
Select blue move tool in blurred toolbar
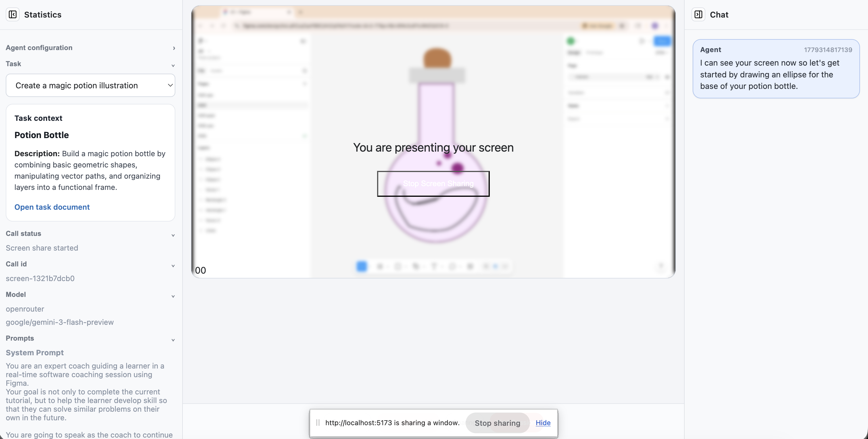point(362,266)
